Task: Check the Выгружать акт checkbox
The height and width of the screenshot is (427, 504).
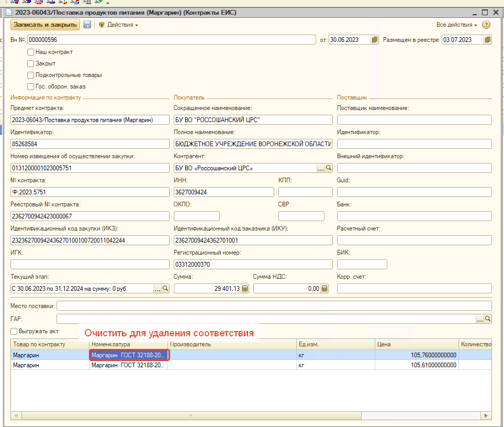Action: click(x=14, y=331)
